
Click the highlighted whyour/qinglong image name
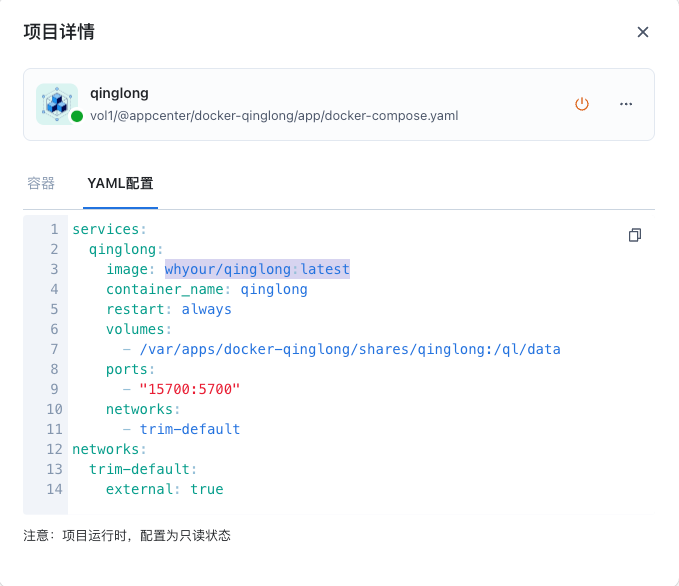point(227,269)
